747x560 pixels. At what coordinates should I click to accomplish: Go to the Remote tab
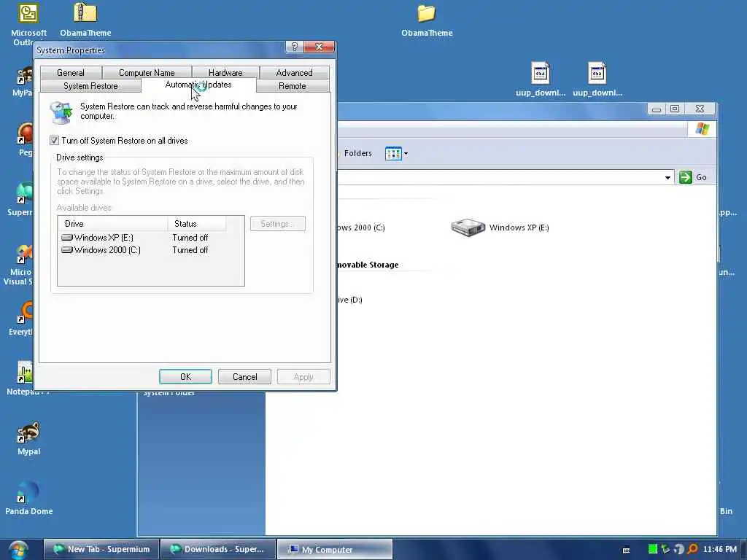[292, 86]
